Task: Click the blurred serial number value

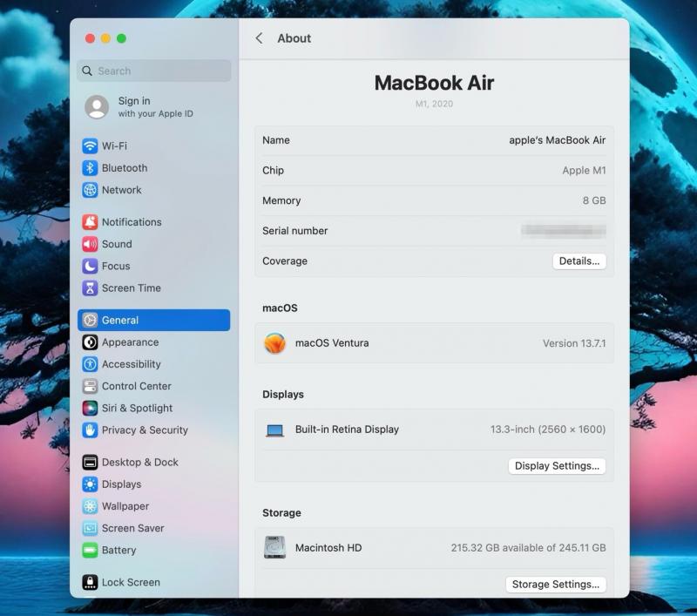Action: pyautogui.click(x=564, y=231)
